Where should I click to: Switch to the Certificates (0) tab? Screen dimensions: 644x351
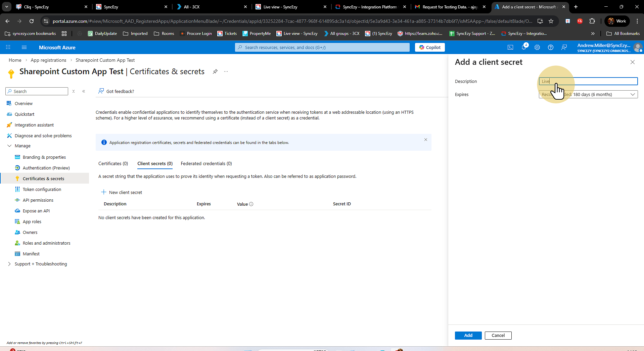(113, 163)
